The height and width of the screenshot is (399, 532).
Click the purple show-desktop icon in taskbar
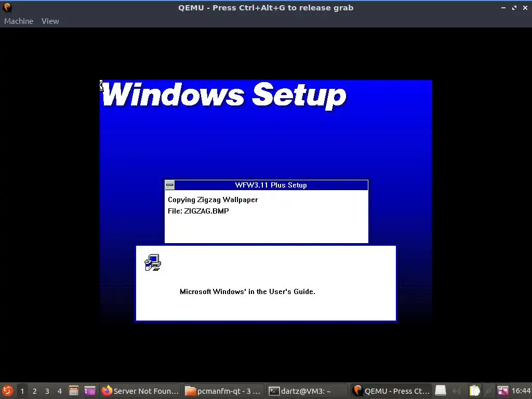click(x=90, y=391)
